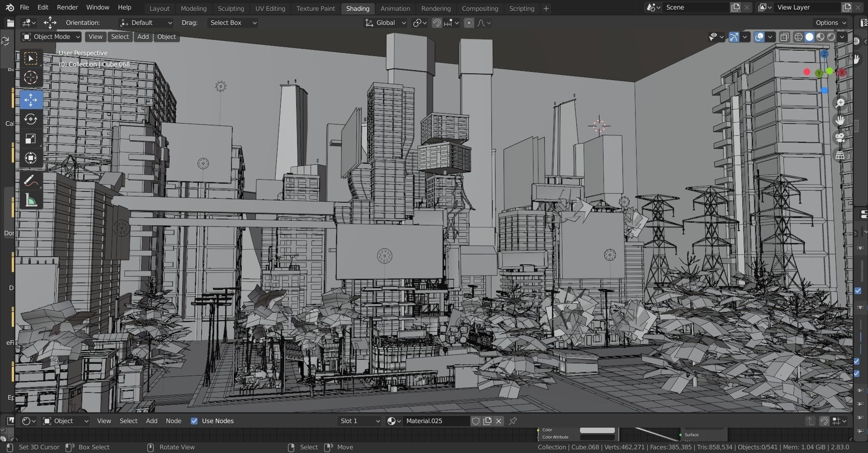Activate the Move tool in the left toolbar
This screenshot has height=453, width=868.
coord(31,100)
